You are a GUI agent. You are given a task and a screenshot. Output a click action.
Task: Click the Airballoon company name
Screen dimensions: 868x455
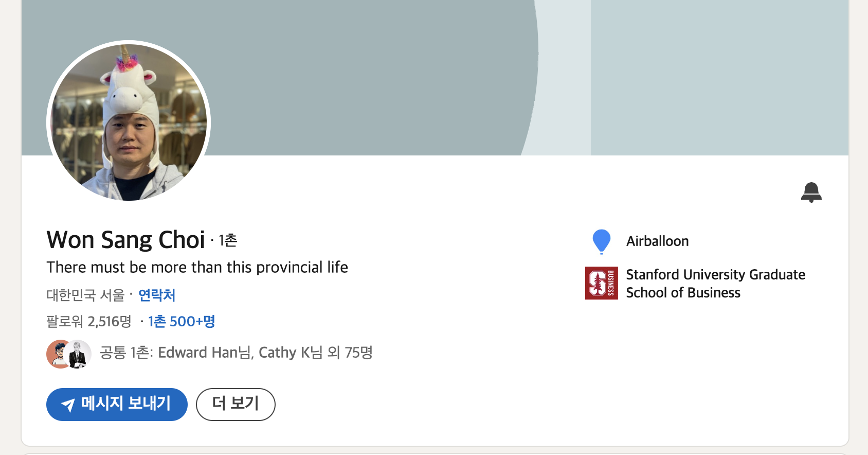[x=657, y=241]
